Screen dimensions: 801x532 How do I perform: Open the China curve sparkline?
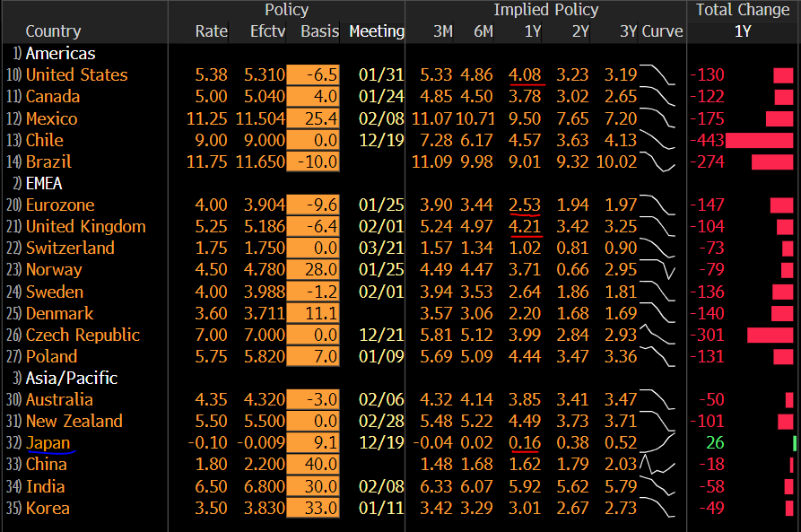pyautogui.click(x=657, y=464)
